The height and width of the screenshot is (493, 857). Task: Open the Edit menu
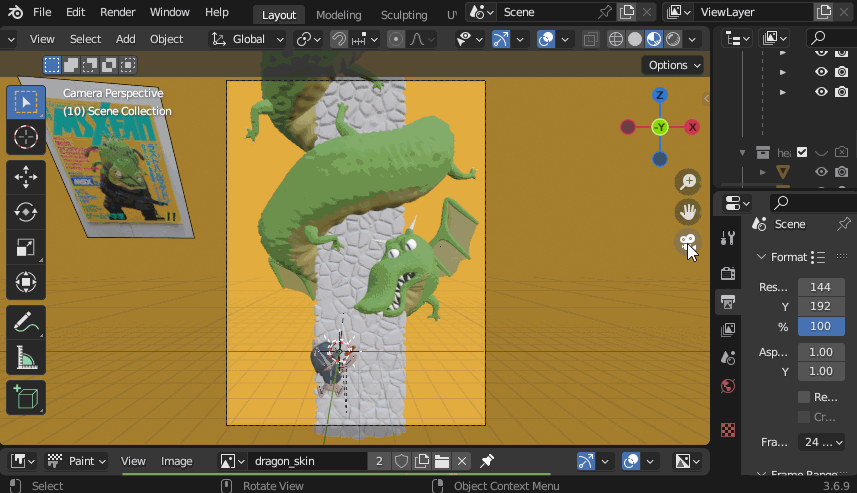click(x=75, y=12)
